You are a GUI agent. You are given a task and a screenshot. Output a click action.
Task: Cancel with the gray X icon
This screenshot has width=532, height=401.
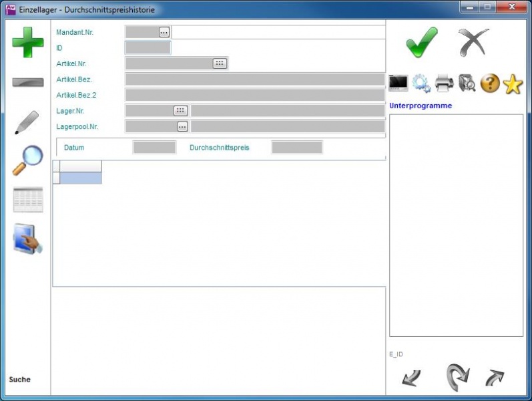click(x=474, y=43)
